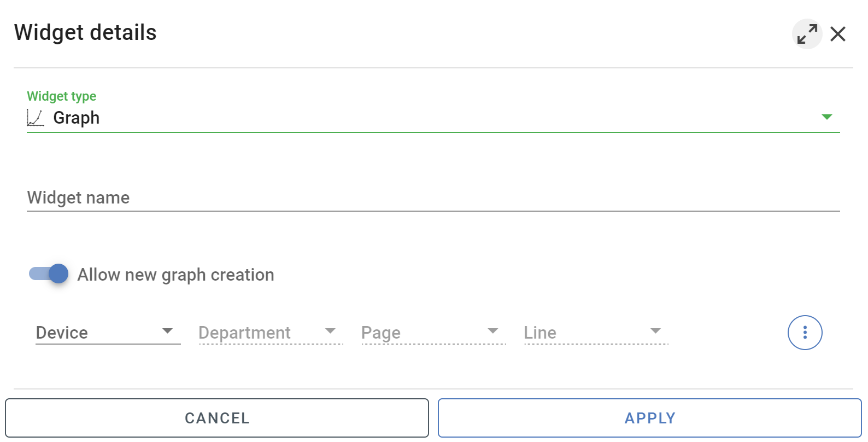Click the green Widget type dropdown arrow
Viewport: 868px width, 442px height.
(828, 117)
